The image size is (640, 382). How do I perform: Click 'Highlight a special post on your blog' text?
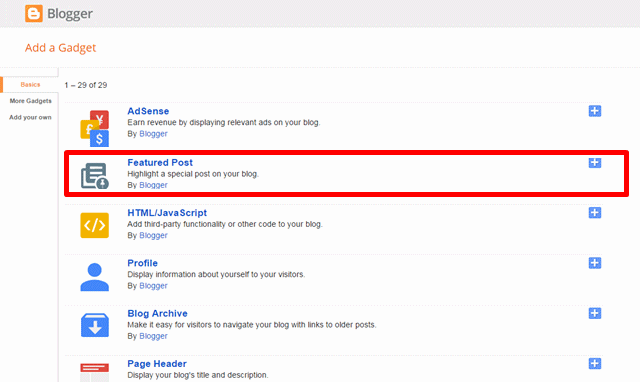click(193, 174)
